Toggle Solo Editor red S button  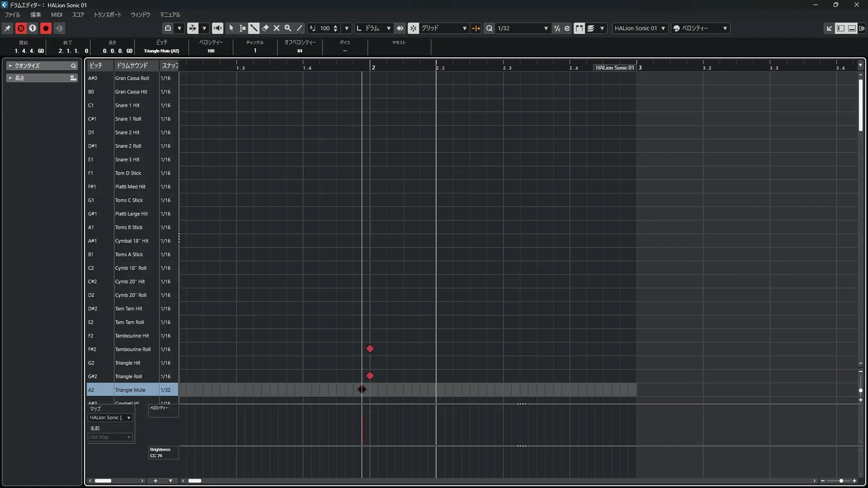coord(21,28)
